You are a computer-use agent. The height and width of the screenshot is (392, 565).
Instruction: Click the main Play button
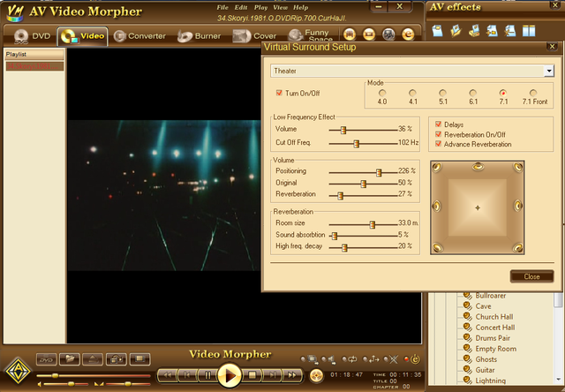229,375
